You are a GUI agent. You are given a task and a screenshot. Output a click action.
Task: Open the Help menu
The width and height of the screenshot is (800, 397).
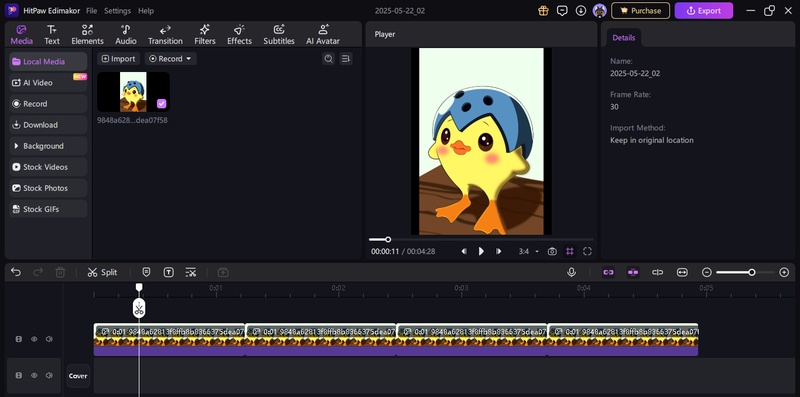point(146,11)
